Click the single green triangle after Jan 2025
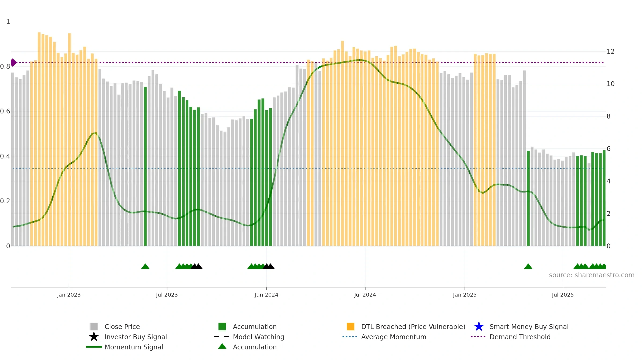 [x=528, y=266]
